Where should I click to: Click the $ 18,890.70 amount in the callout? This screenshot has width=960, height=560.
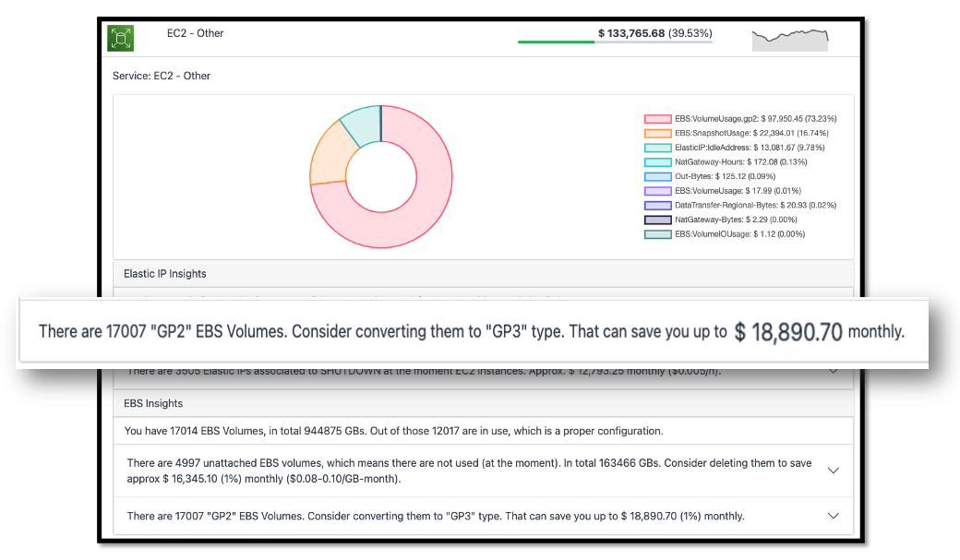[788, 332]
